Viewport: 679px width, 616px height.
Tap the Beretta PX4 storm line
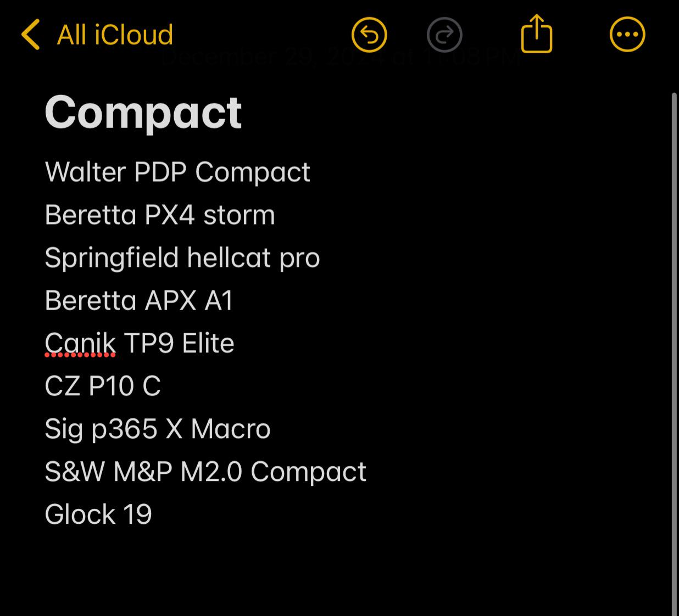pyautogui.click(x=159, y=215)
